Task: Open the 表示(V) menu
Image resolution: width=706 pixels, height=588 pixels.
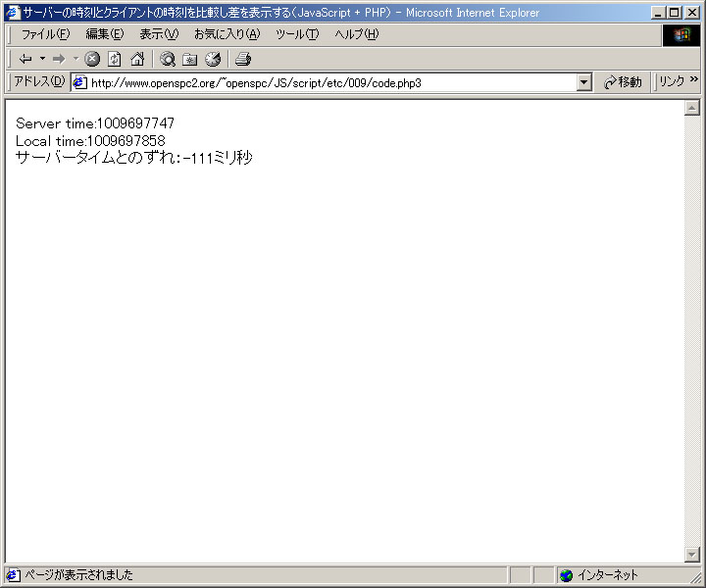Action: 159,34
